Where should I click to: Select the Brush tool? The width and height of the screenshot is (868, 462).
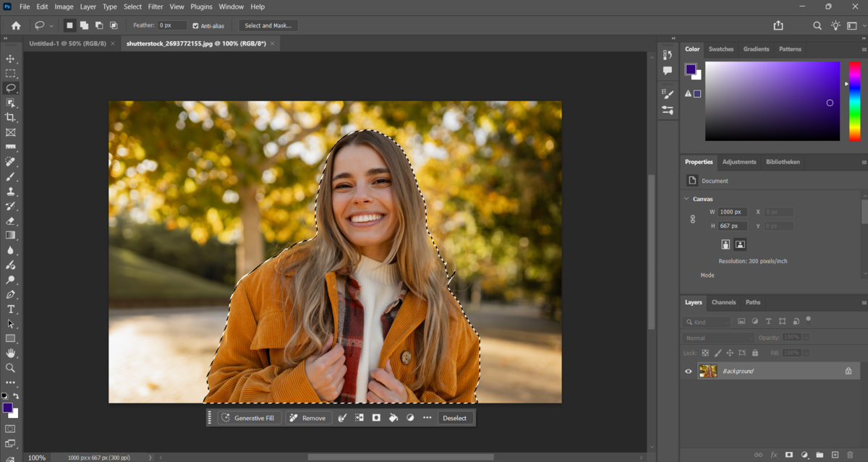[10, 176]
